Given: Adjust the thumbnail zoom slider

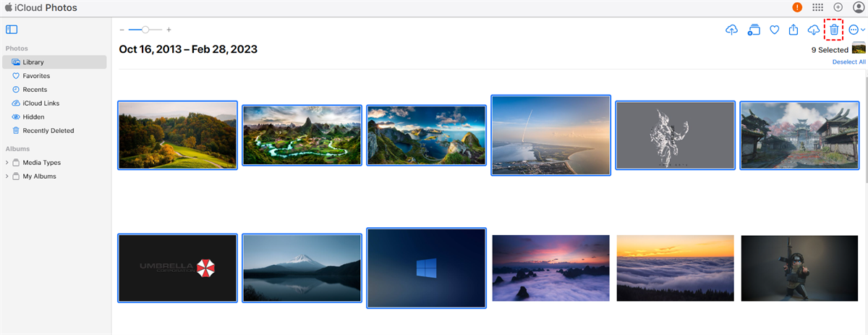Looking at the screenshot, I should point(145,30).
